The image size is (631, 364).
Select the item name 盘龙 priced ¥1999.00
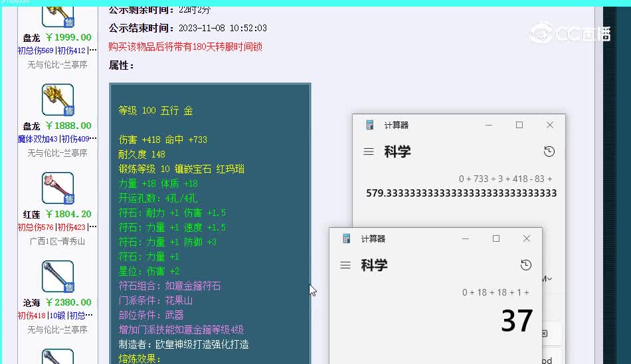[31, 38]
